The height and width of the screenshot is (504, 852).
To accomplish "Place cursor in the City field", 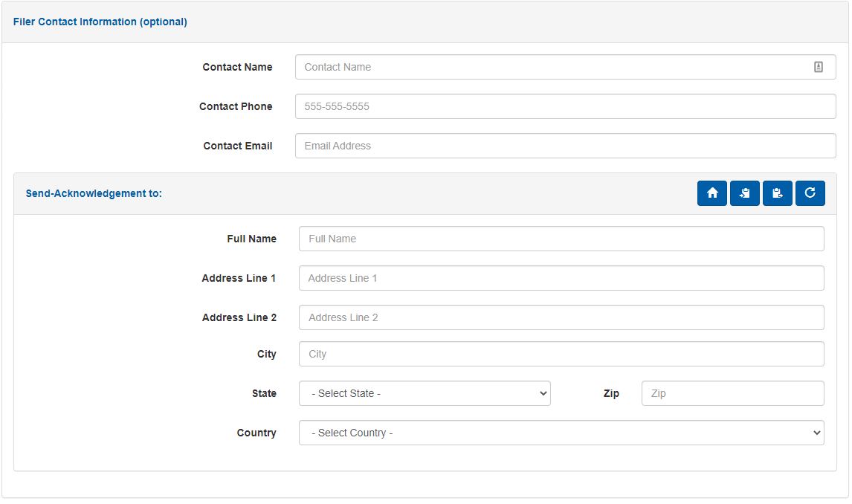I will click(x=561, y=354).
